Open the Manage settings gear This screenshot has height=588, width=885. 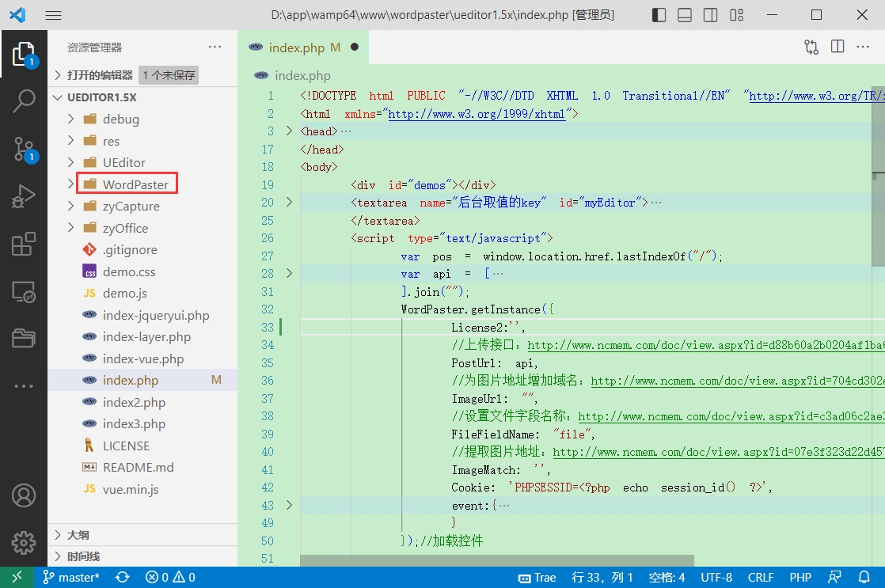coord(24,543)
